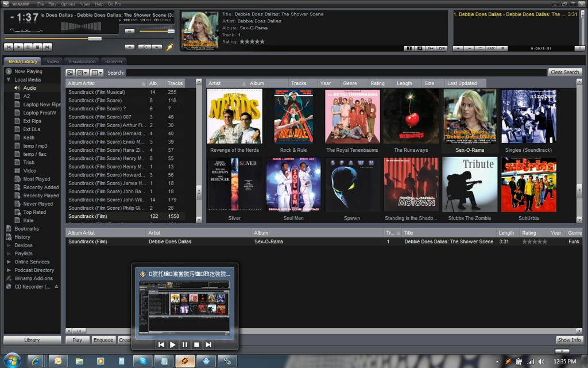Expand the Podcast Directory tree node
The height and width of the screenshot is (368, 588).
[x=9, y=270]
